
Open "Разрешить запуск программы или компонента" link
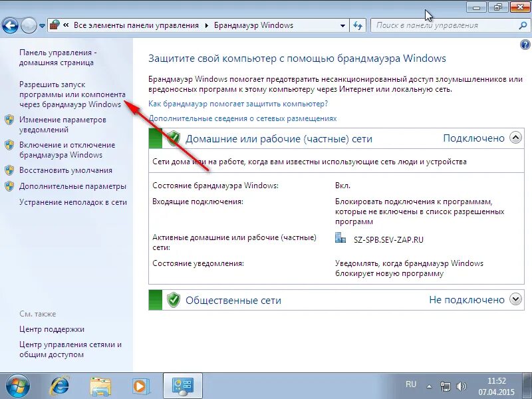tap(72, 94)
